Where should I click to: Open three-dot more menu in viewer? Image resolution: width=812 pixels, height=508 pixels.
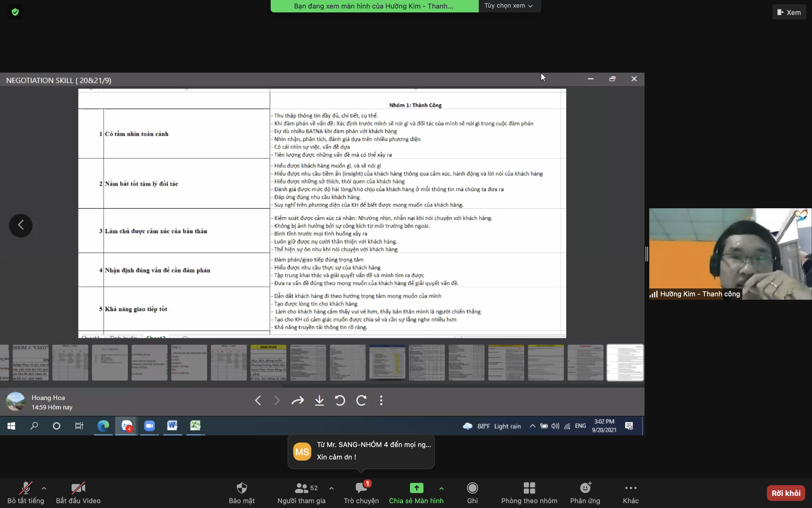tap(381, 400)
